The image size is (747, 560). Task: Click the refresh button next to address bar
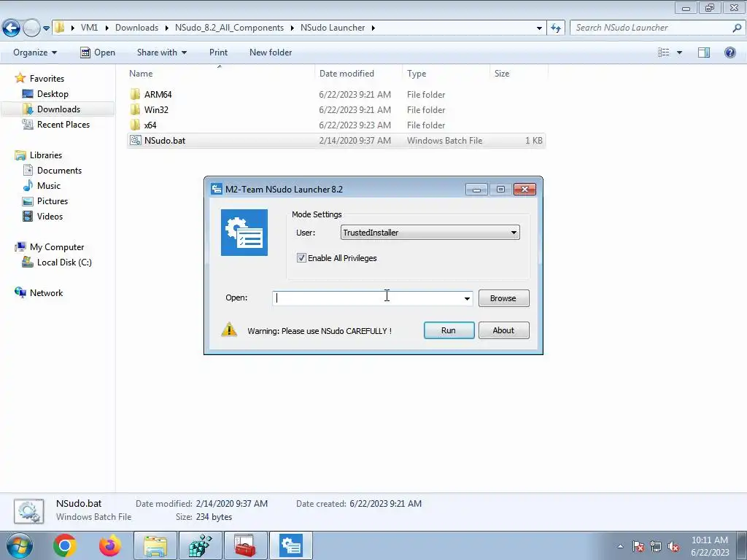coord(555,28)
